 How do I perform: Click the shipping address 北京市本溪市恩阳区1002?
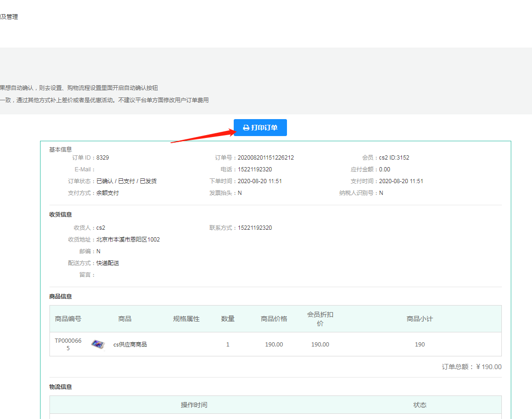[128, 240]
